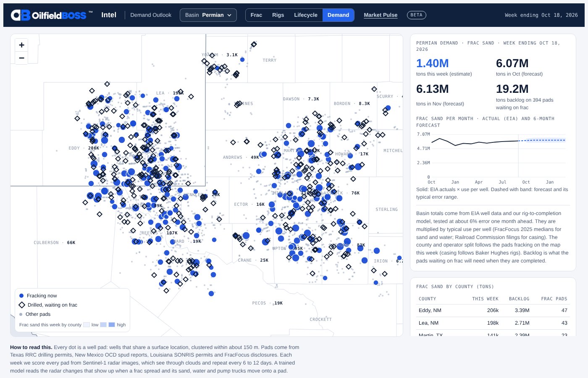Click the PECOS 19K map label
This screenshot has height=378, width=588.
click(268, 303)
